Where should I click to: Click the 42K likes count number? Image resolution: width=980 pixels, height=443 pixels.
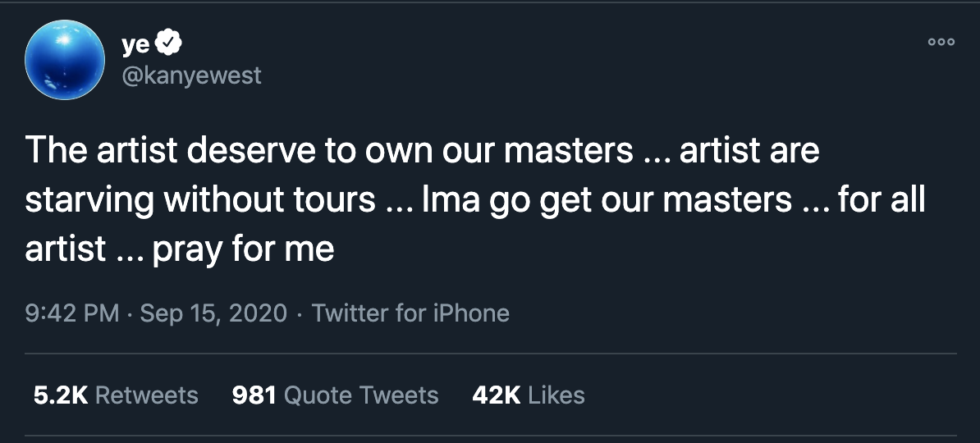(497, 395)
